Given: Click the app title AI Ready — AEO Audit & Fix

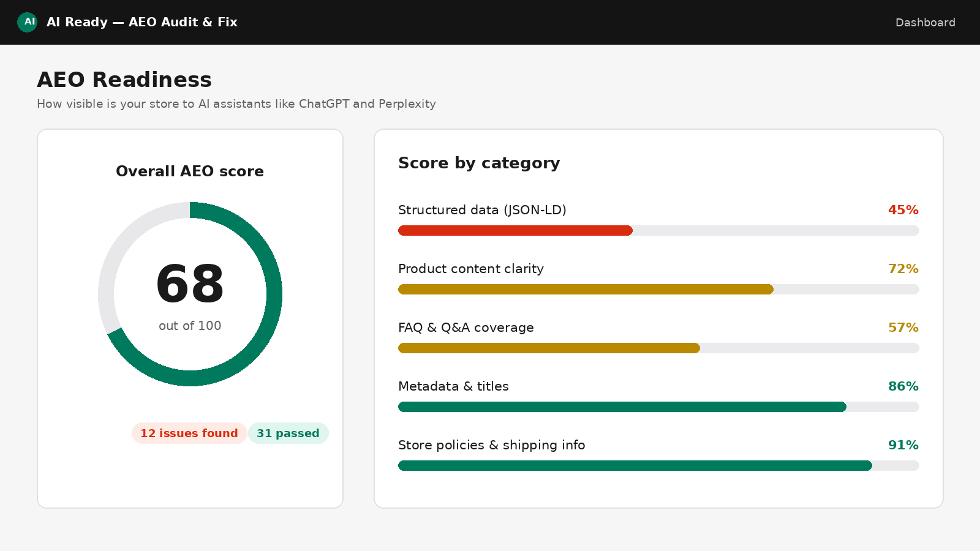Looking at the screenshot, I should (x=142, y=22).
